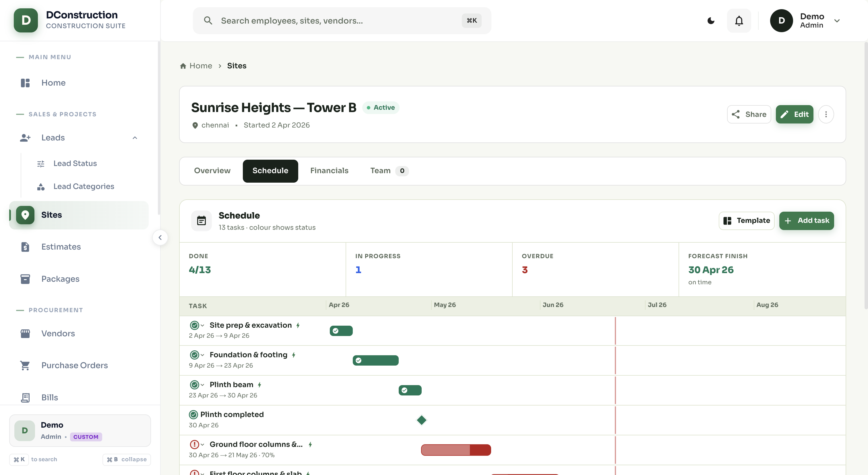Click the Purchase Orders cart icon
868x475 pixels.
[25, 365]
